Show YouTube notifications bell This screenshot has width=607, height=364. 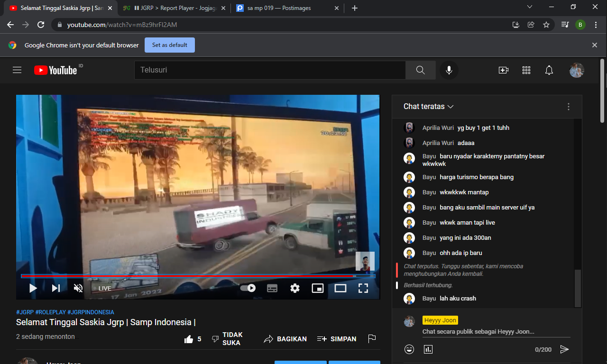click(549, 70)
